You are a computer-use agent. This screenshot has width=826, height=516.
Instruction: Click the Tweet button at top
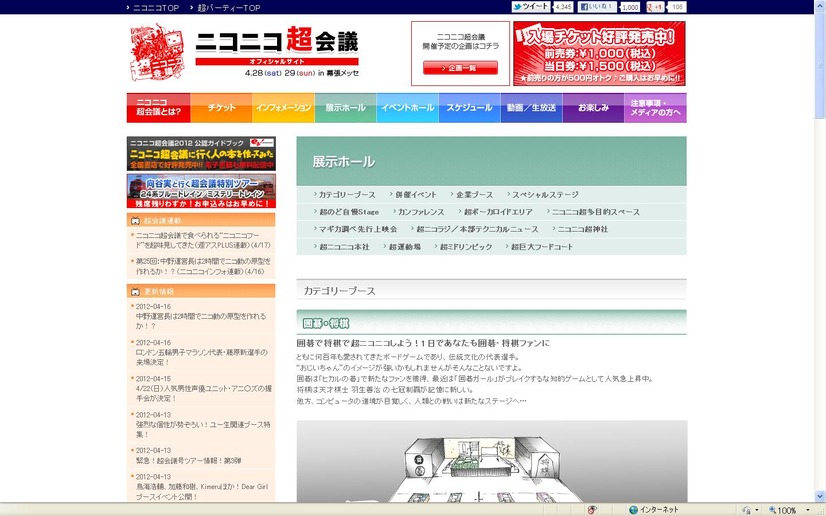tap(531, 7)
